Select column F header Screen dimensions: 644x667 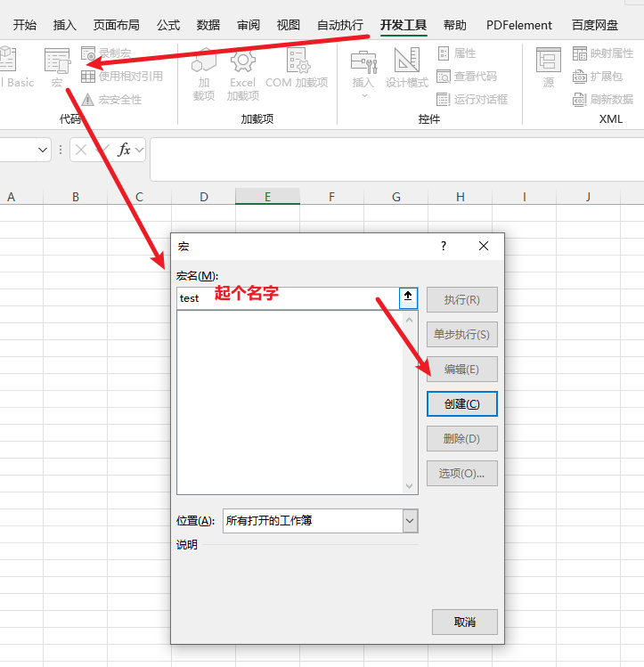tap(331, 197)
